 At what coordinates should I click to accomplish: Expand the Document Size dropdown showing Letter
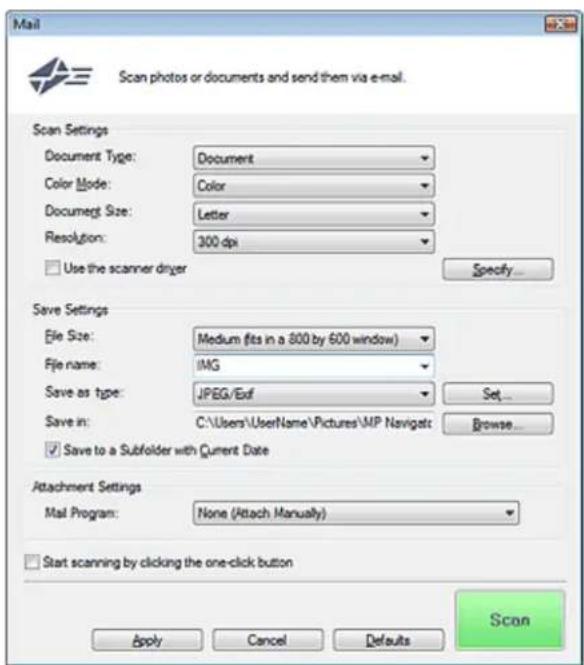coord(313,214)
